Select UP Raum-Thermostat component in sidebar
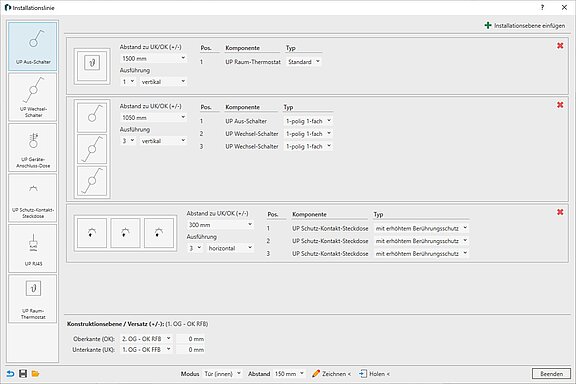Screen dimensions: 576x384 33,298
